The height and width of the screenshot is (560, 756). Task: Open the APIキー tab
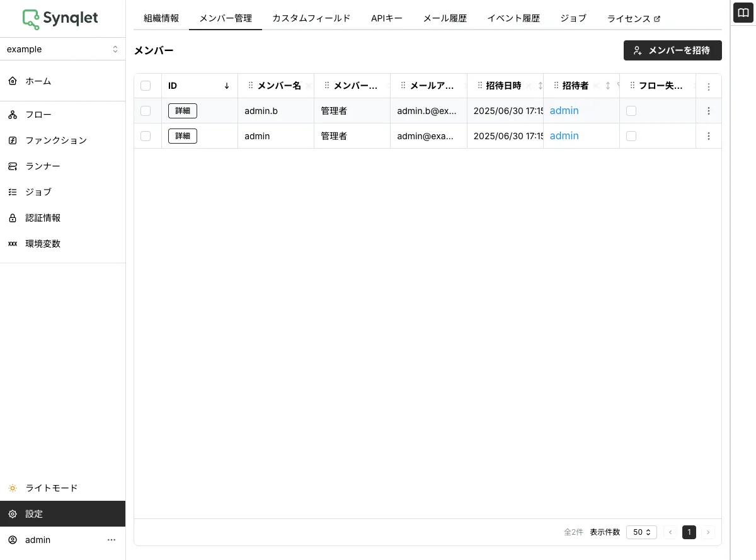point(387,18)
